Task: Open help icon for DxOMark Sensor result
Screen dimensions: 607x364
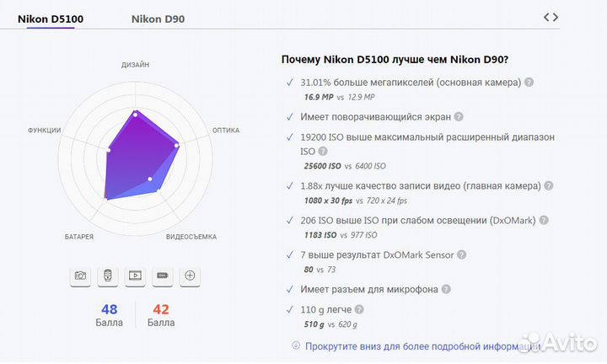Action: [x=461, y=254]
